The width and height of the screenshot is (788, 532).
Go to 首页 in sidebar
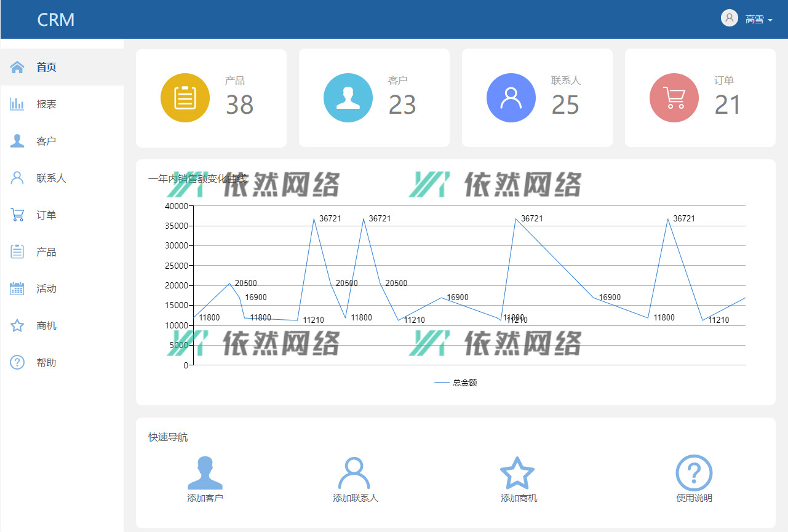(x=46, y=68)
